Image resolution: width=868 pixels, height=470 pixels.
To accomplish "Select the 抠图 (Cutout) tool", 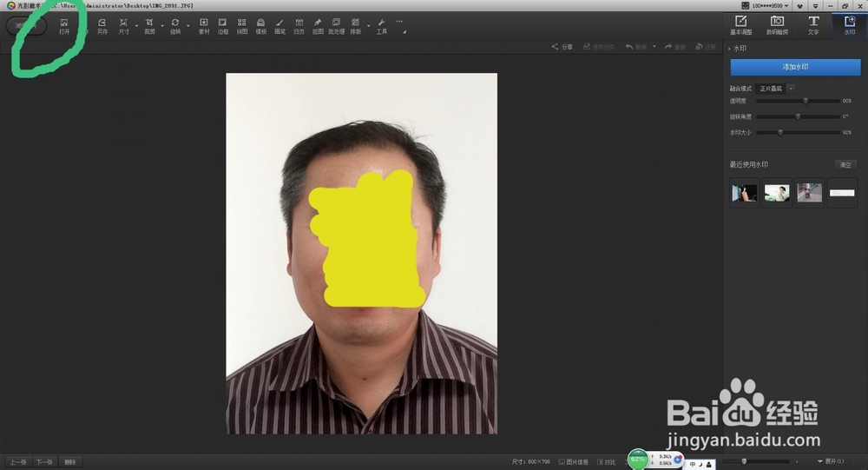I will (x=318, y=26).
